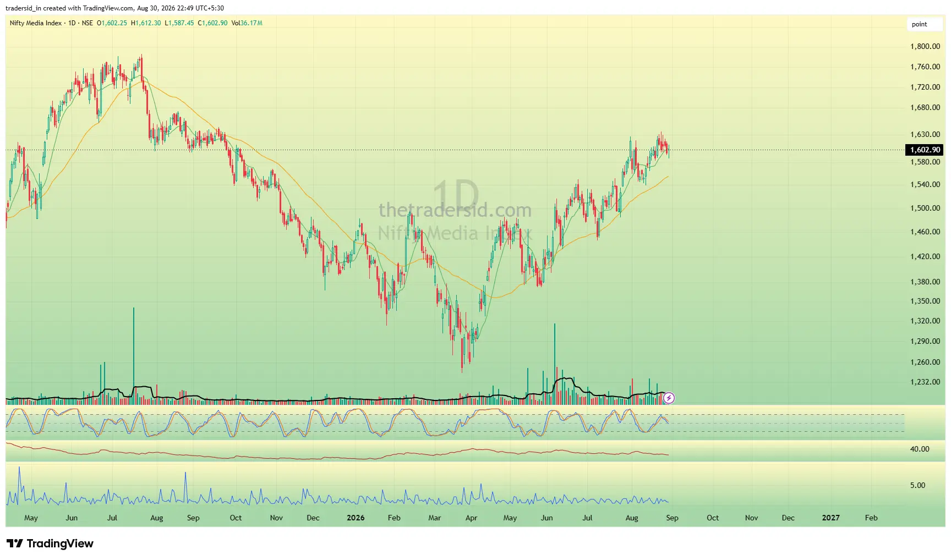The image size is (951, 560).
Task: Click the 1,760.00 price axis label
Action: 925,67
